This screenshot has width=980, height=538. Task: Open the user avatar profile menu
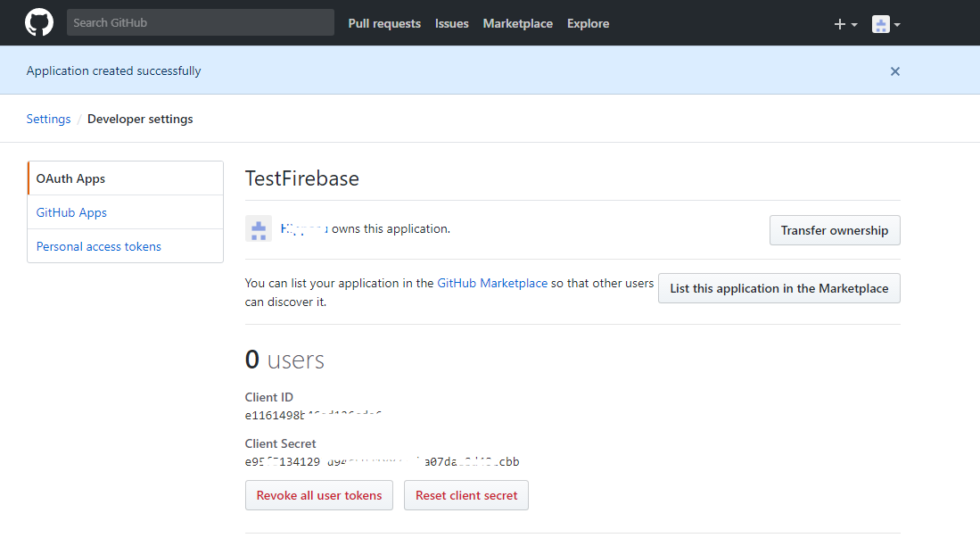[x=885, y=24]
